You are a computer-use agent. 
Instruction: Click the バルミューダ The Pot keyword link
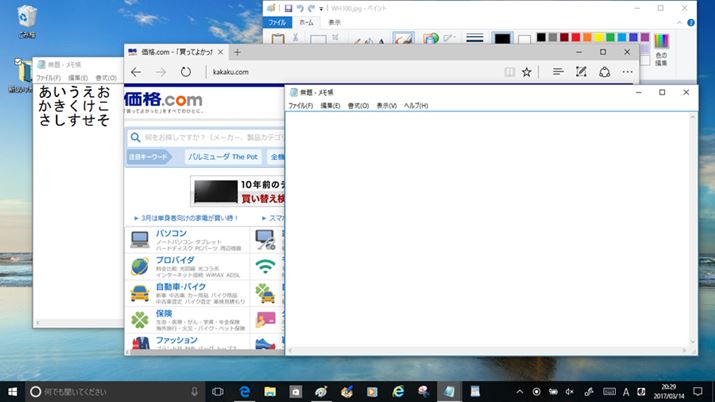[223, 157]
